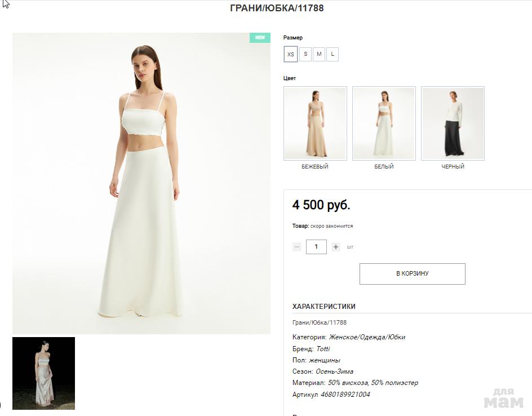Pick size M option

click(x=319, y=54)
